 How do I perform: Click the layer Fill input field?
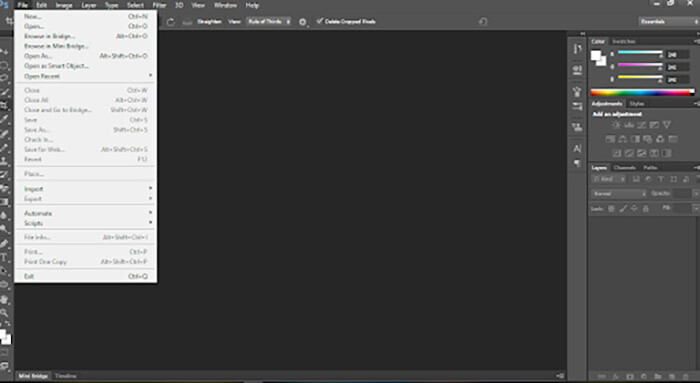pos(682,208)
